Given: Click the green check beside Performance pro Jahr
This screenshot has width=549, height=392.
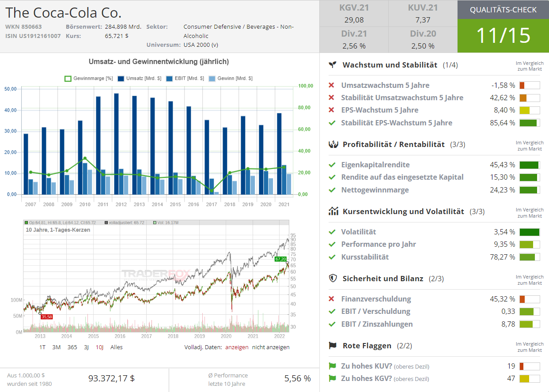Looking at the screenshot, I should click(332, 244).
